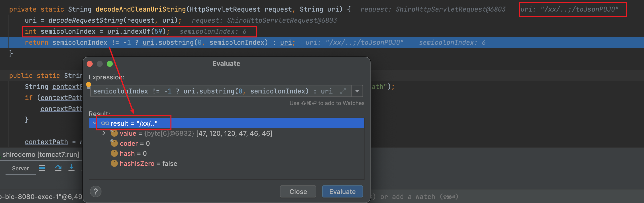Click the request: ShiroHttpServletRequest@6803 hint on first line
644x203 pixels.
point(433,9)
